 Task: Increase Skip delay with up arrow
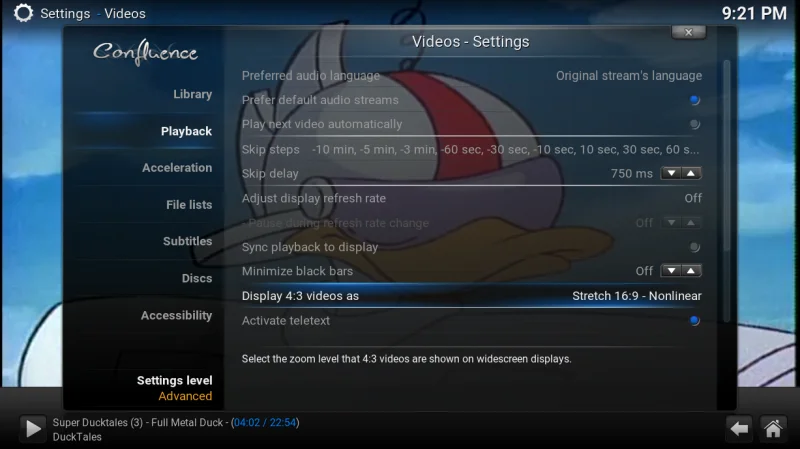coord(691,173)
